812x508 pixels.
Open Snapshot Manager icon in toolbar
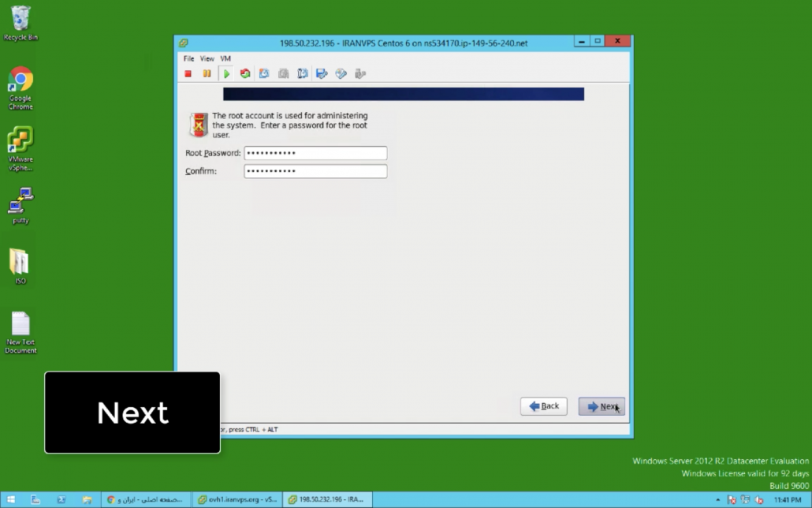(x=303, y=74)
